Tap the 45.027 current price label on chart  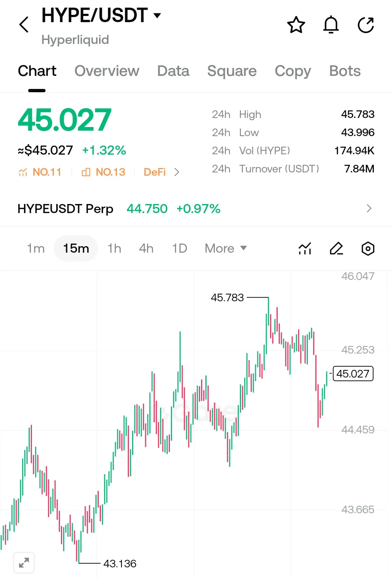pyautogui.click(x=353, y=374)
